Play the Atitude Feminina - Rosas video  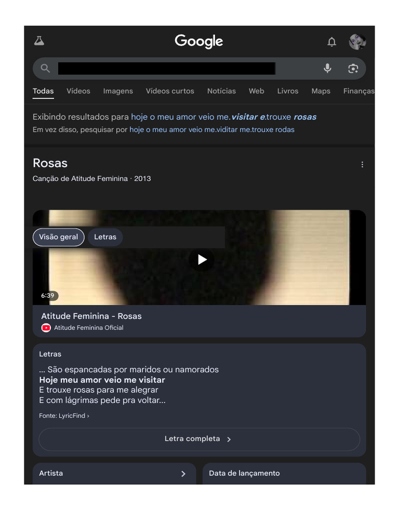[202, 260]
